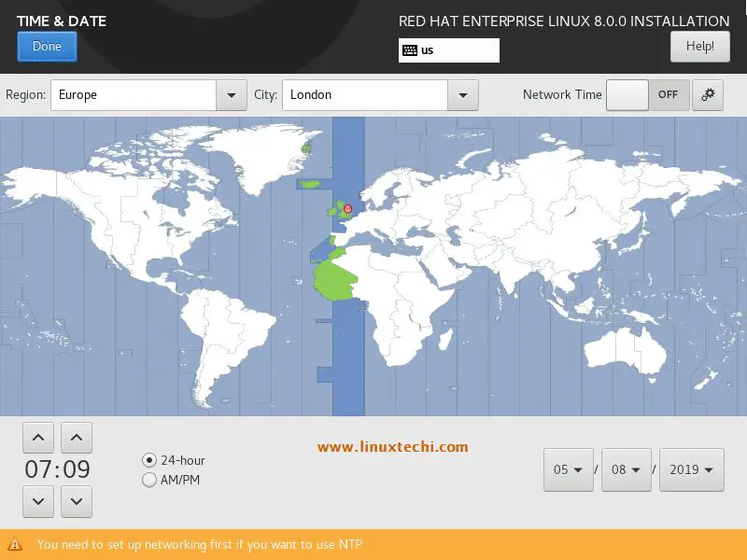This screenshot has width=747, height=560.
Task: Open the month dropdown showing 05
Action: tap(569, 470)
